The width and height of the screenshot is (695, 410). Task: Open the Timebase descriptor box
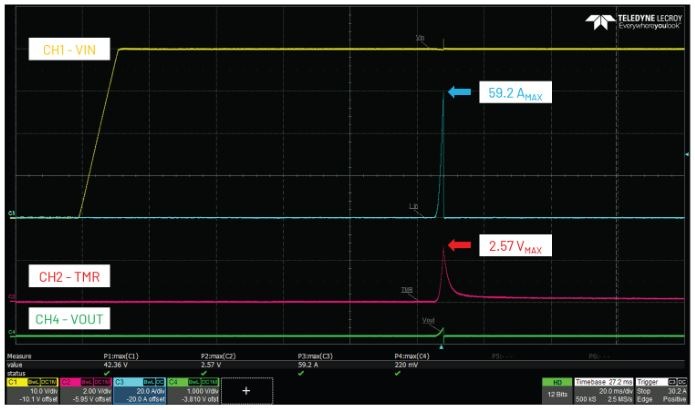(604, 390)
